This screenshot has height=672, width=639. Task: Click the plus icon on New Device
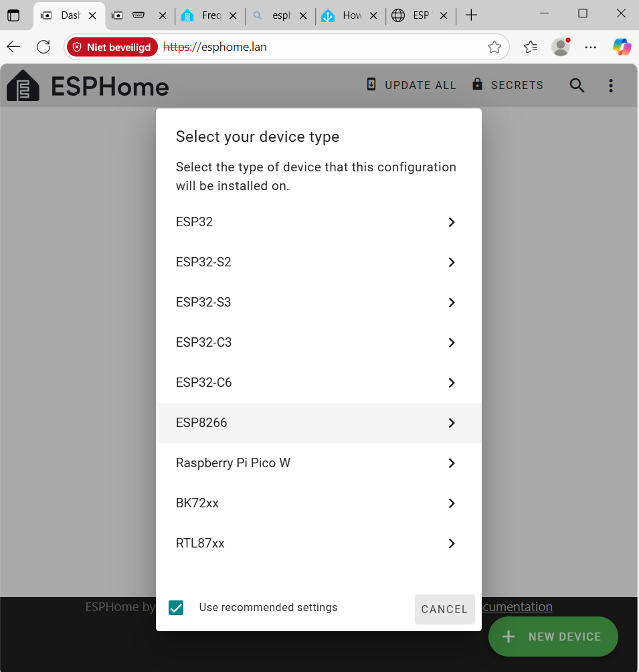[509, 637]
